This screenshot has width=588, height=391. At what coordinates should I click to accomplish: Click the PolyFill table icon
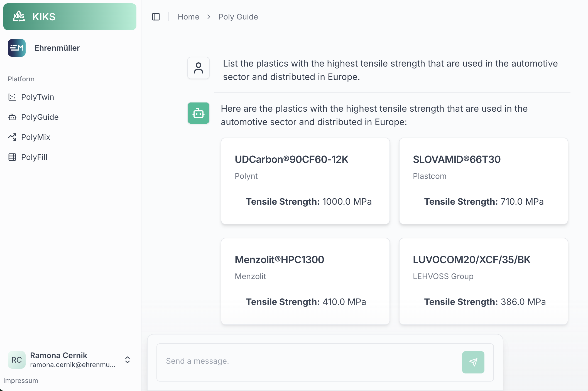click(12, 157)
